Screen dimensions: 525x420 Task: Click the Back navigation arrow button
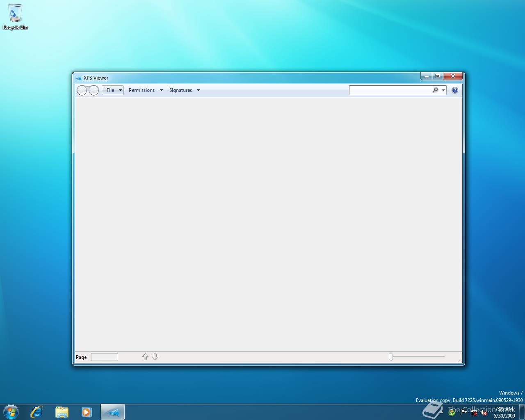(x=82, y=90)
